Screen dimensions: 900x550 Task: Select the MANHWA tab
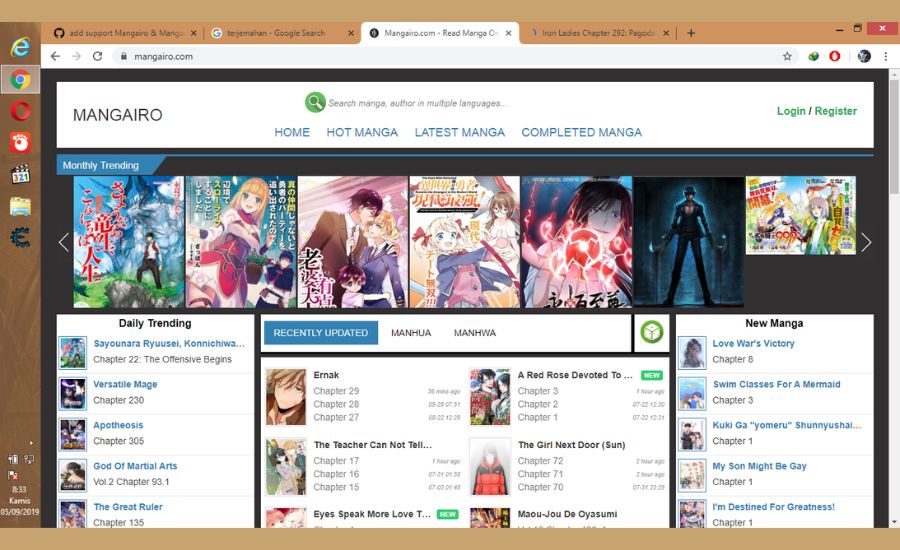coord(475,332)
